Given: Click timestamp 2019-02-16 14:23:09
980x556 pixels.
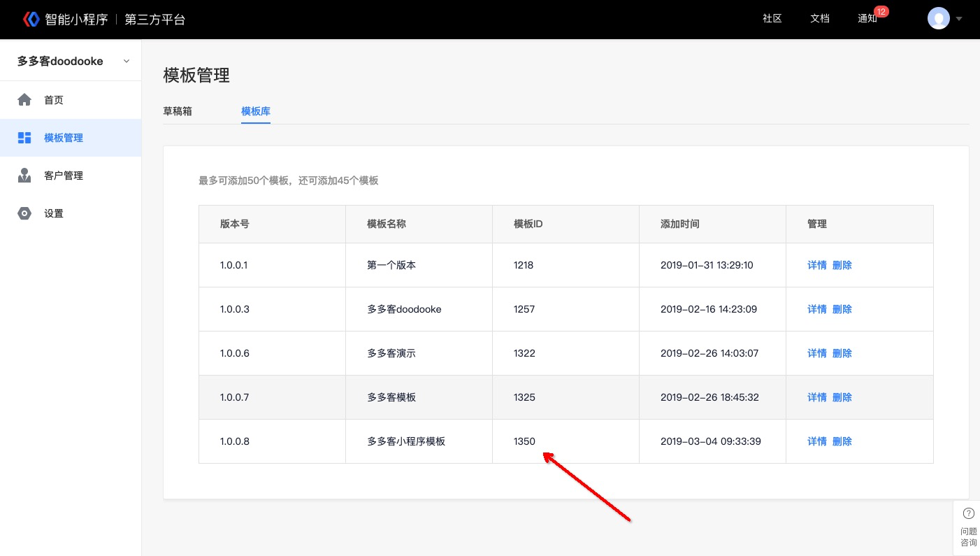Looking at the screenshot, I should click(709, 309).
